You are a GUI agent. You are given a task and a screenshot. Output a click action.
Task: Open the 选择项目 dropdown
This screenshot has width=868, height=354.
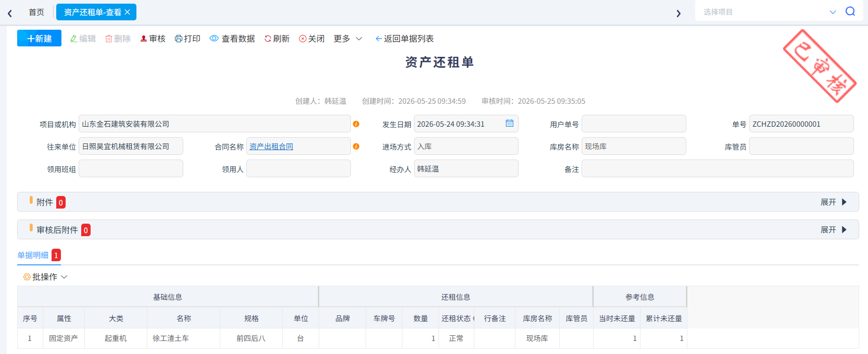(x=768, y=11)
